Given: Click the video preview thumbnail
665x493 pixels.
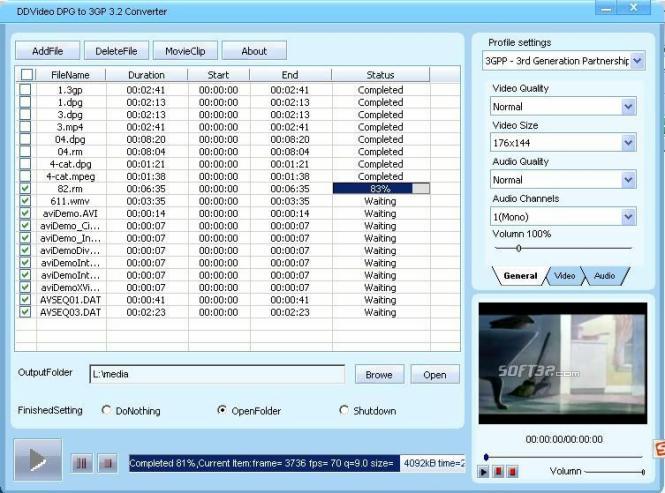Looking at the screenshot, I should (563, 363).
